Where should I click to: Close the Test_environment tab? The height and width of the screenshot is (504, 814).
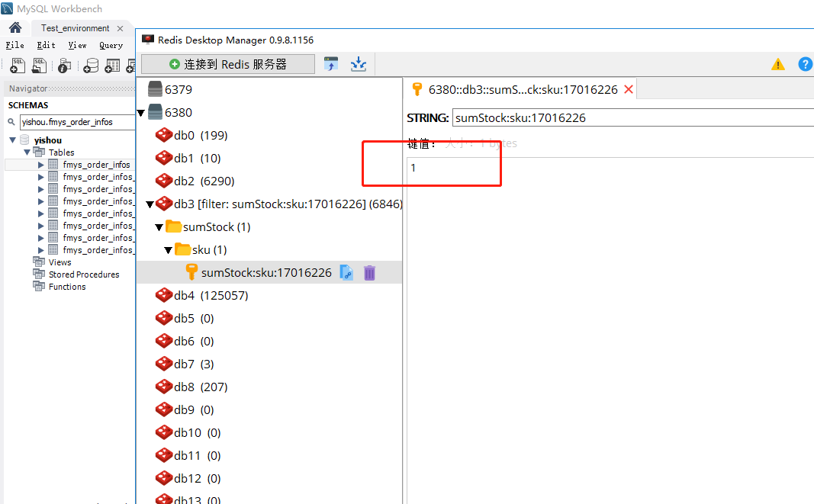tap(120, 28)
